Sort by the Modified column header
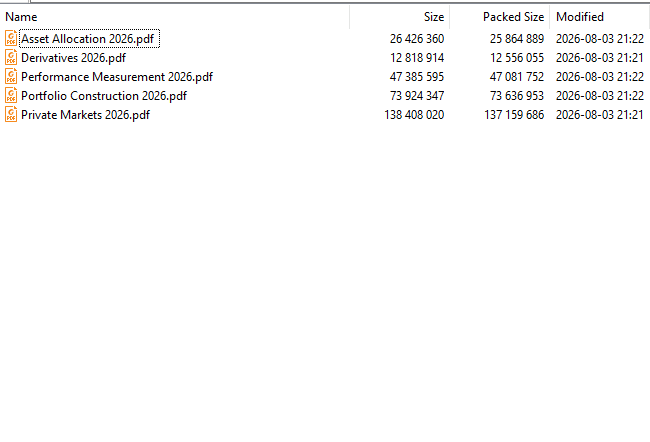 coord(580,17)
